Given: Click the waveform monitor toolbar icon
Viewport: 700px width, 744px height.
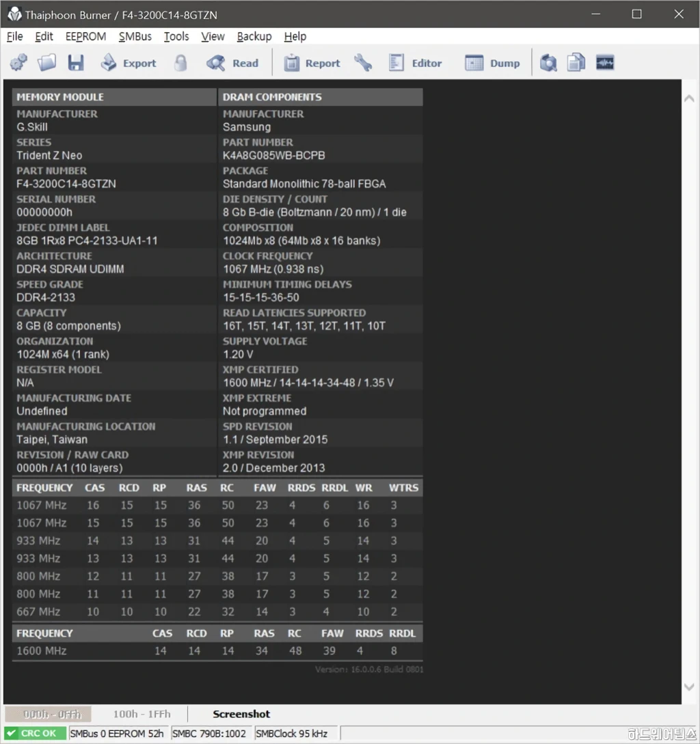Looking at the screenshot, I should [x=605, y=63].
